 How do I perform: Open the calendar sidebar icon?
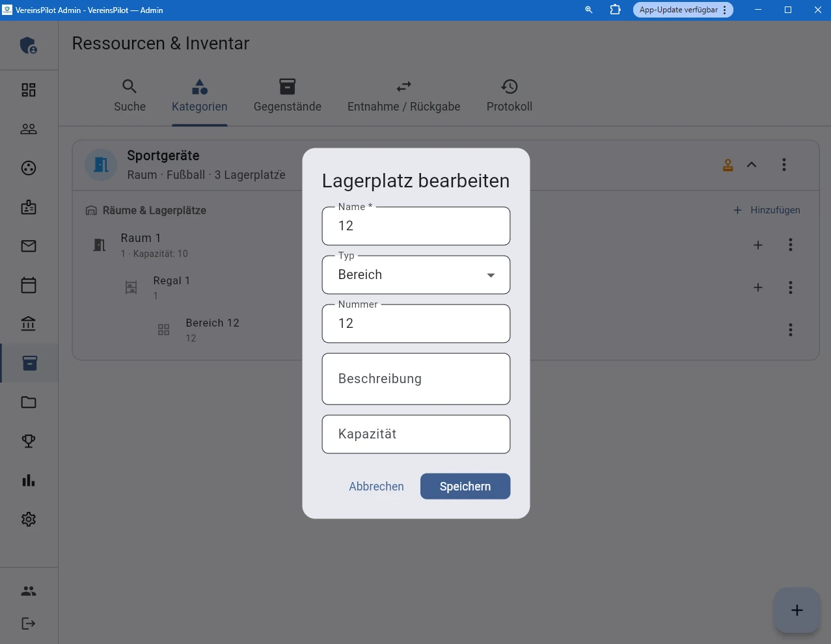(x=29, y=285)
